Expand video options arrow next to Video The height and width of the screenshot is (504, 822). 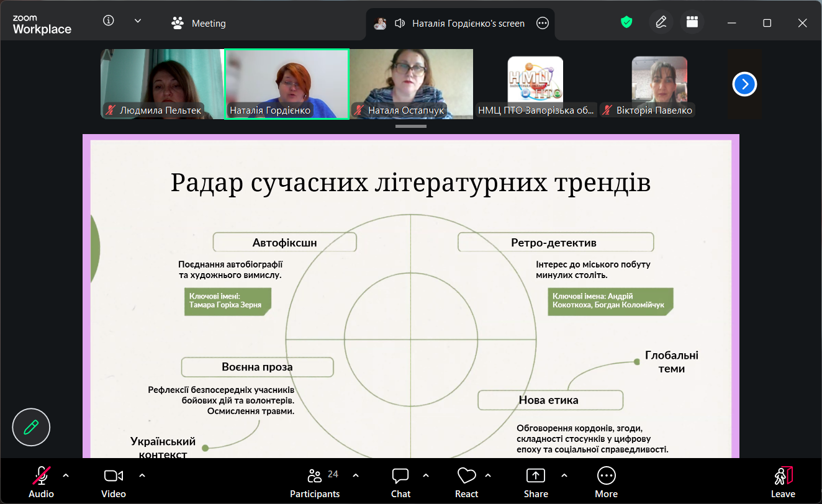(x=142, y=475)
